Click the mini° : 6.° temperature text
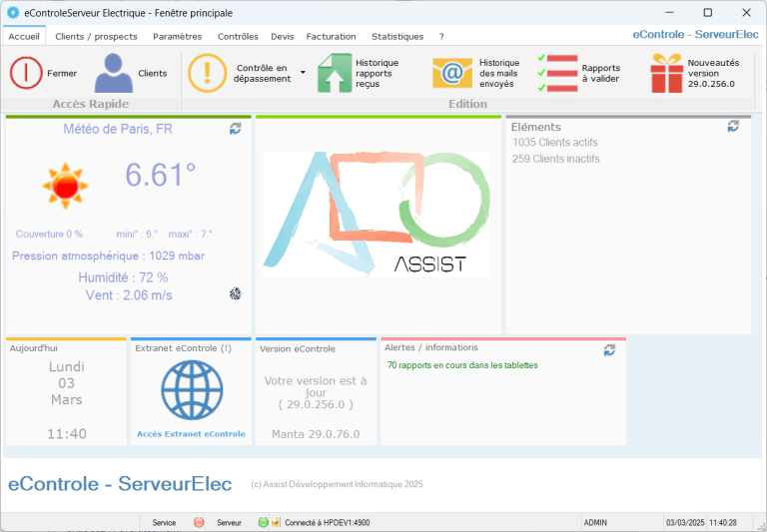The height and width of the screenshot is (532, 767). [137, 234]
